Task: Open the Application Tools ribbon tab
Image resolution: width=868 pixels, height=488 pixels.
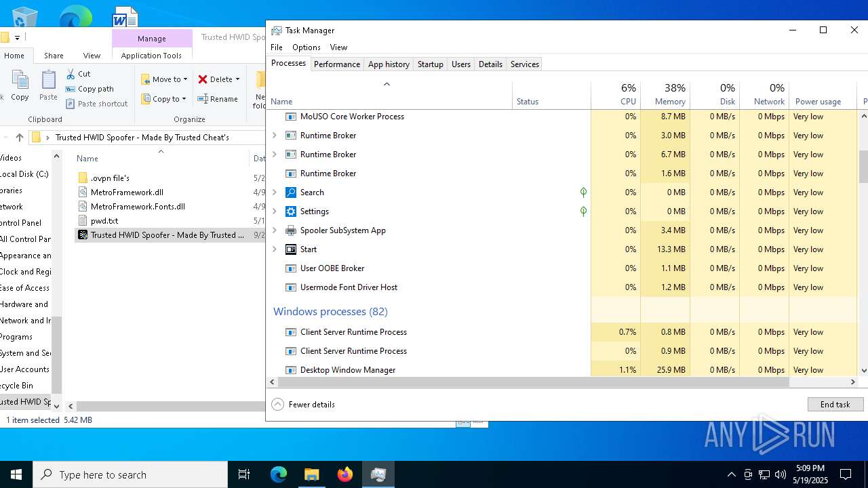Action: [151, 56]
